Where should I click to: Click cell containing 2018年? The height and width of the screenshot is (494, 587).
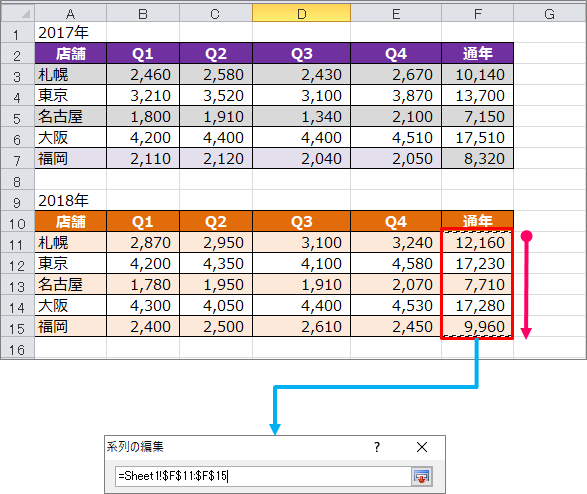pos(70,200)
